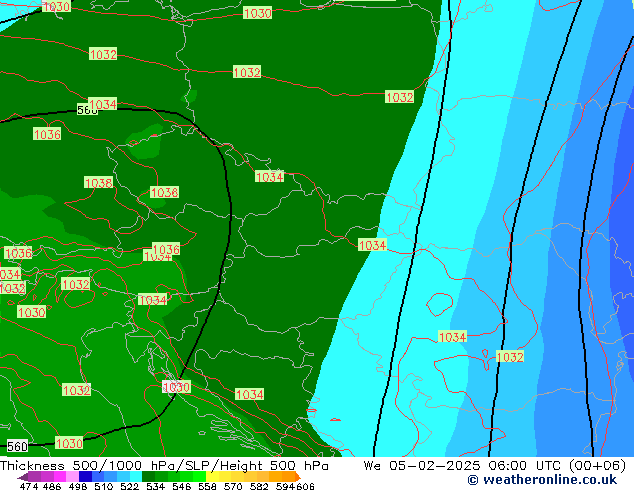Click the 1034 label overlapping the upper 560 label
This screenshot has height=490, width=634.
tap(103, 104)
